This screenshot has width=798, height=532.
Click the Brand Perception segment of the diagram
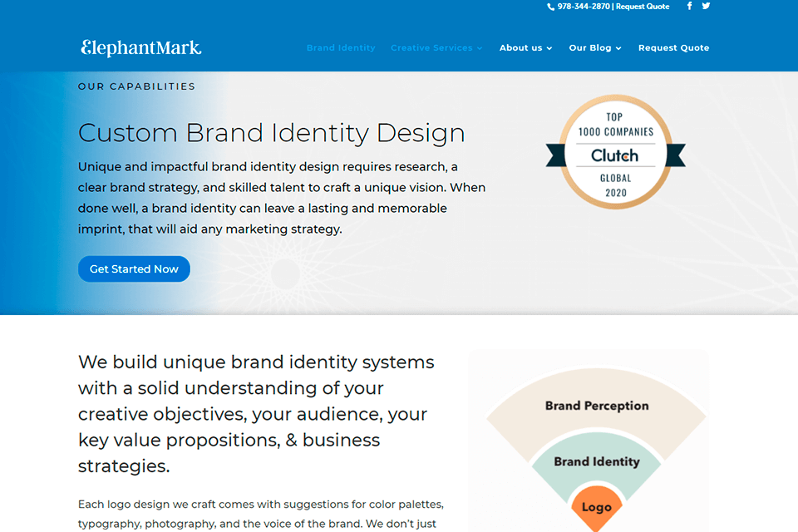(597, 406)
